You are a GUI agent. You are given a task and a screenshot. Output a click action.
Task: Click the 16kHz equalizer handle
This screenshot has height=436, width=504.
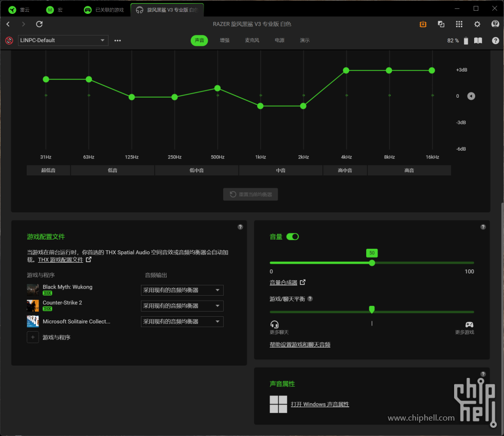[x=432, y=70]
